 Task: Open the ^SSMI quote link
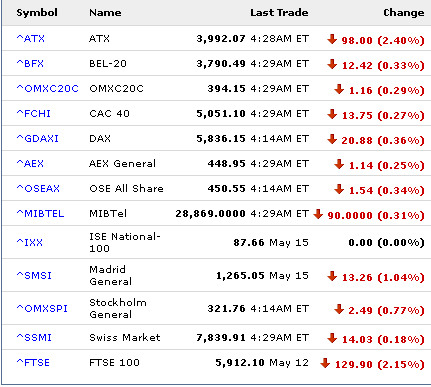tap(34, 338)
